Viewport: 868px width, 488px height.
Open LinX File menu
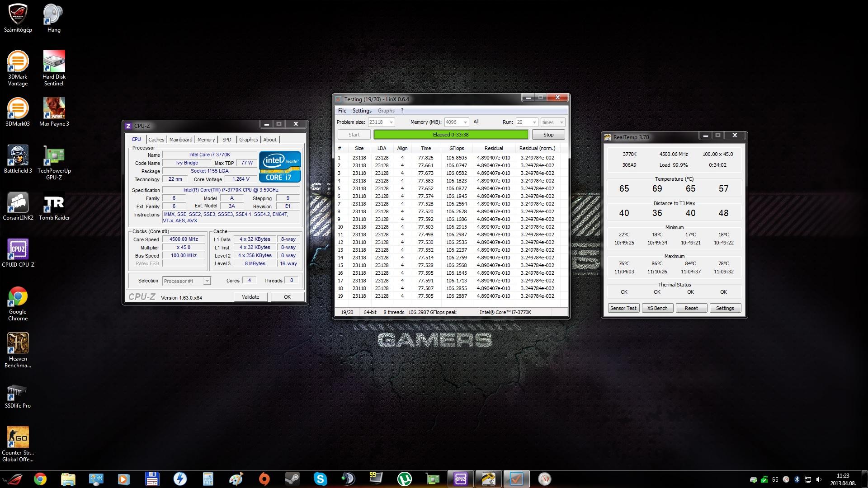coord(342,111)
